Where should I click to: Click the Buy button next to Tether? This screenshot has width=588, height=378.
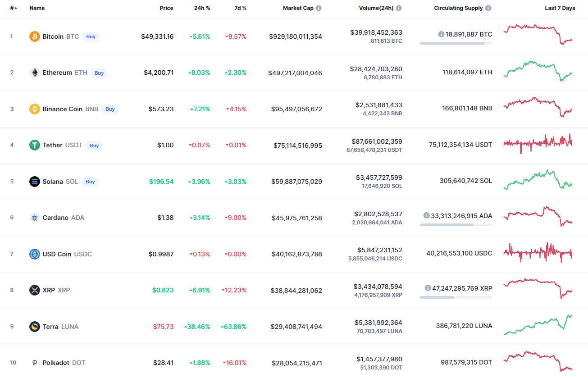(94, 146)
